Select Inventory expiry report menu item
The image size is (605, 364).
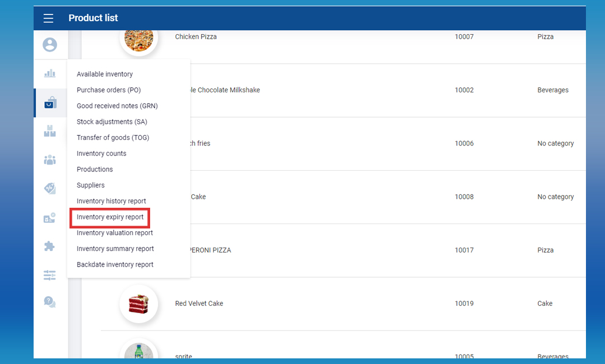[x=110, y=217]
